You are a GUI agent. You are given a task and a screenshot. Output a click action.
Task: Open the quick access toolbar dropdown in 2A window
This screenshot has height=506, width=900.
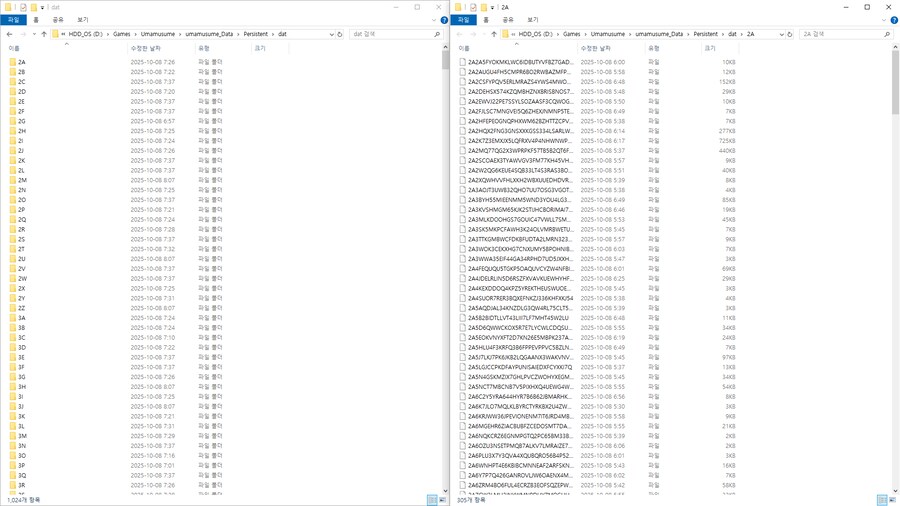[492, 7]
